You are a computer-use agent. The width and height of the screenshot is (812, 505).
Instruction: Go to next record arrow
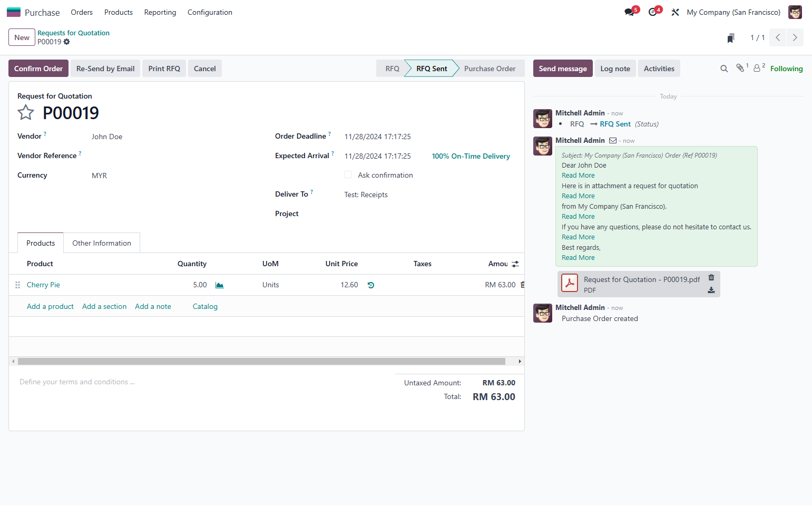tap(795, 37)
